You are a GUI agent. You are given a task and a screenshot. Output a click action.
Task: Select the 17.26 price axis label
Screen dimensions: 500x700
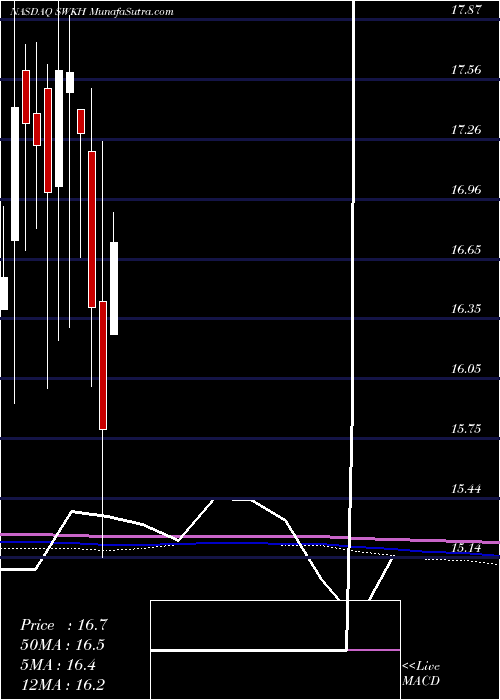(466, 129)
